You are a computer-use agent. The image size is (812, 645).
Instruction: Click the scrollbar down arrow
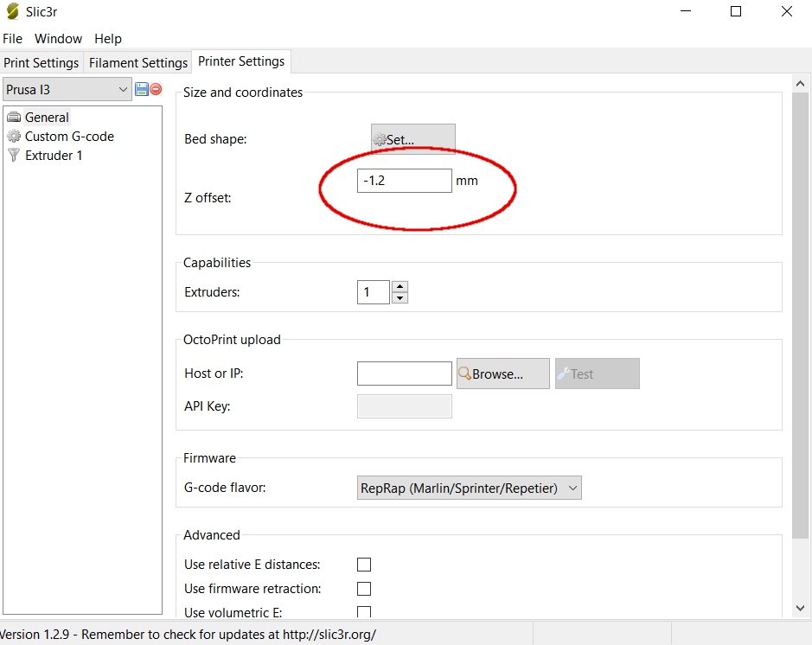click(x=800, y=608)
